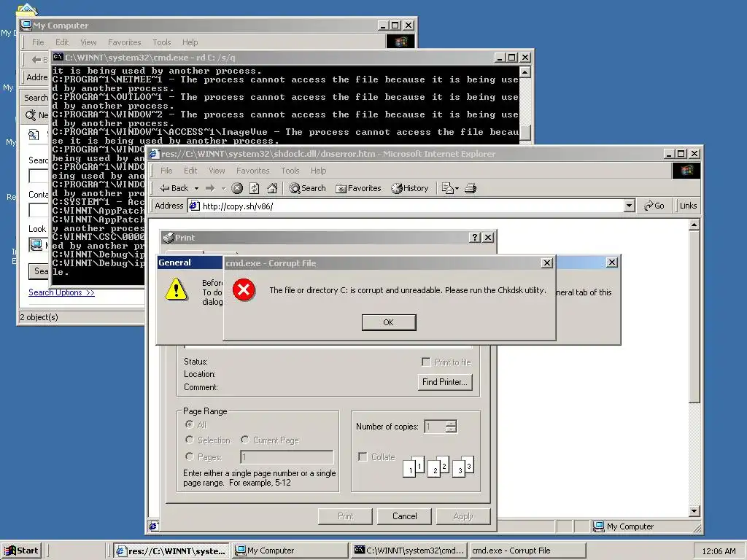Screen dimensions: 747x560
Task: Click the Print button in Print dialog
Action: click(345, 516)
